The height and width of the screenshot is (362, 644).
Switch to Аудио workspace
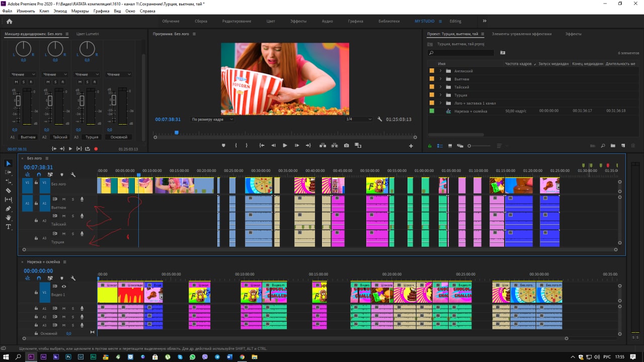coord(327,21)
